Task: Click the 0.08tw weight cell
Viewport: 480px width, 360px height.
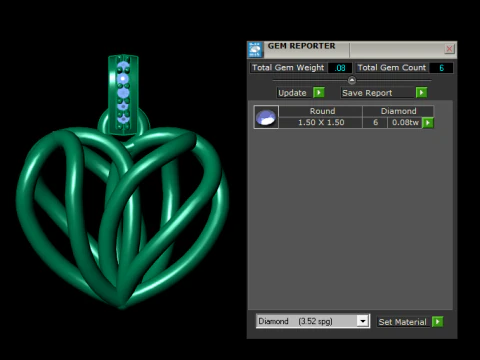Action: pyautogui.click(x=405, y=123)
